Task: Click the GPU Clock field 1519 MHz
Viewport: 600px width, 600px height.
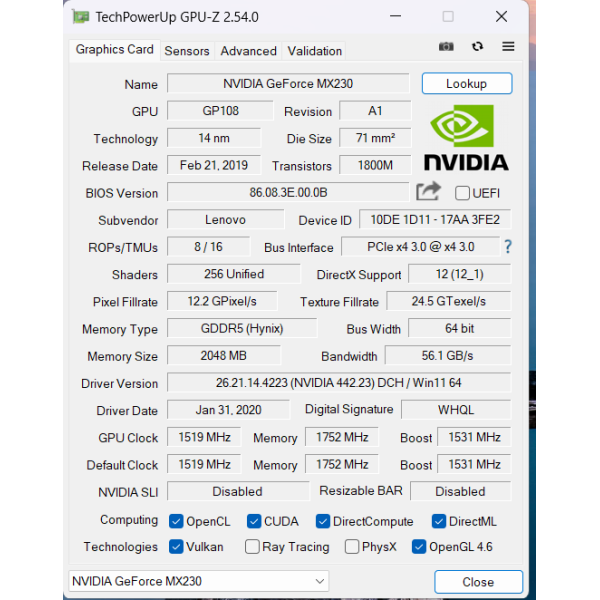Action: point(204,437)
